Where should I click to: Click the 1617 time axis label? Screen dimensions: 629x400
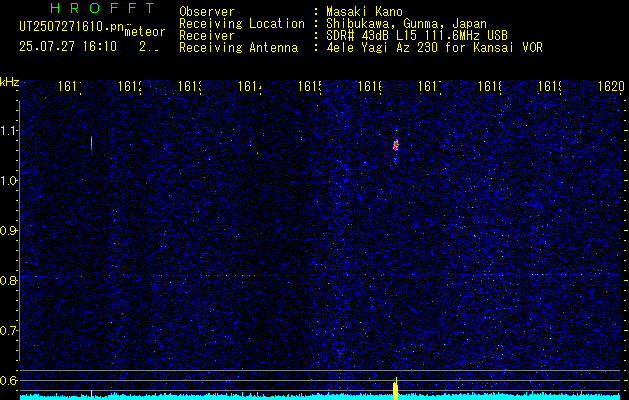point(430,86)
